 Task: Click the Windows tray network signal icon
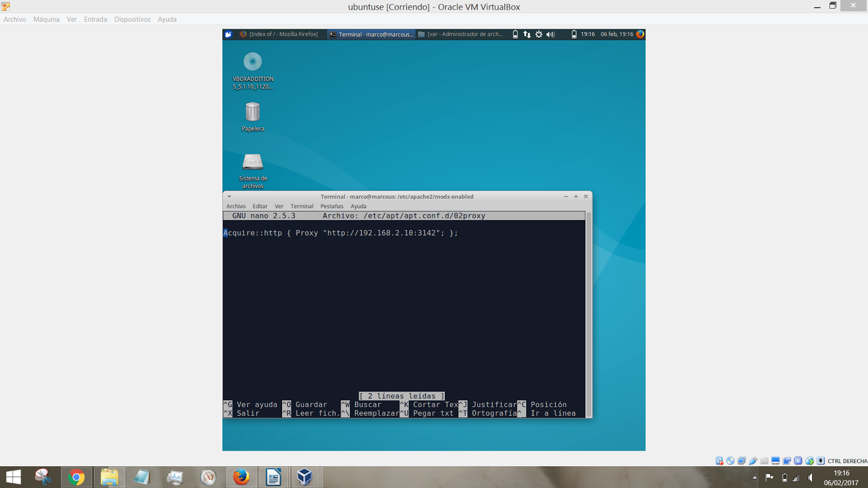796,478
